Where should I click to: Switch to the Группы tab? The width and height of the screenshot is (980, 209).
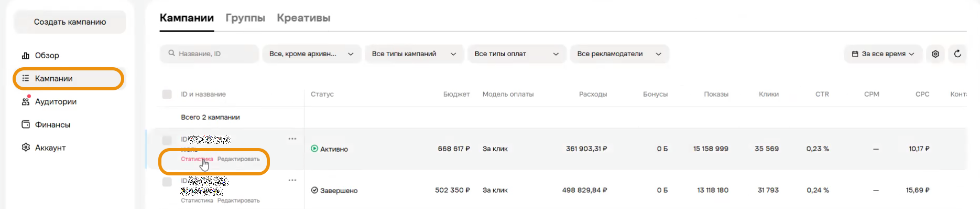(x=245, y=18)
